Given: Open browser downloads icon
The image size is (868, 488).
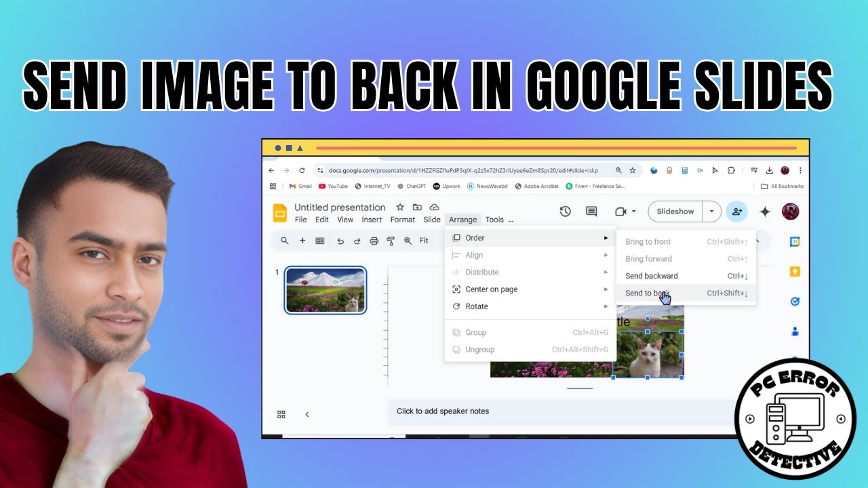Looking at the screenshot, I should point(770,170).
